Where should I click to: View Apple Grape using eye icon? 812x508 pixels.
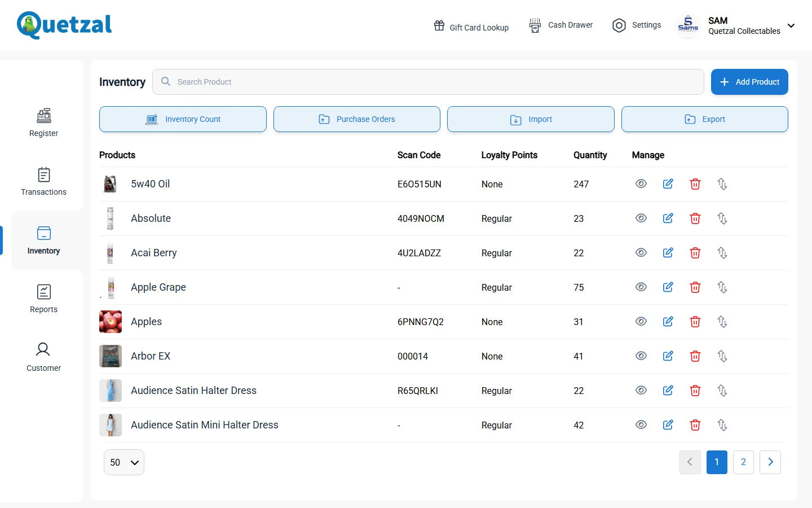coord(641,287)
